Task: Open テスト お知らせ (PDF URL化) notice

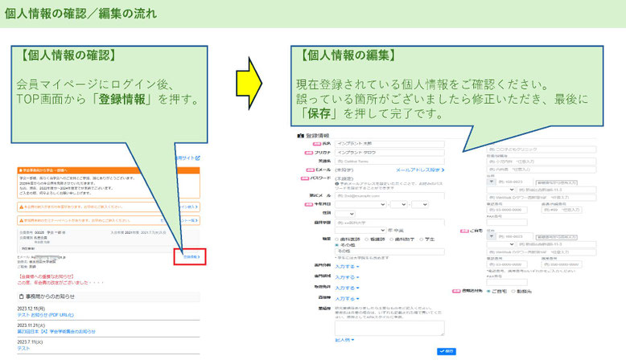Action: point(46,315)
